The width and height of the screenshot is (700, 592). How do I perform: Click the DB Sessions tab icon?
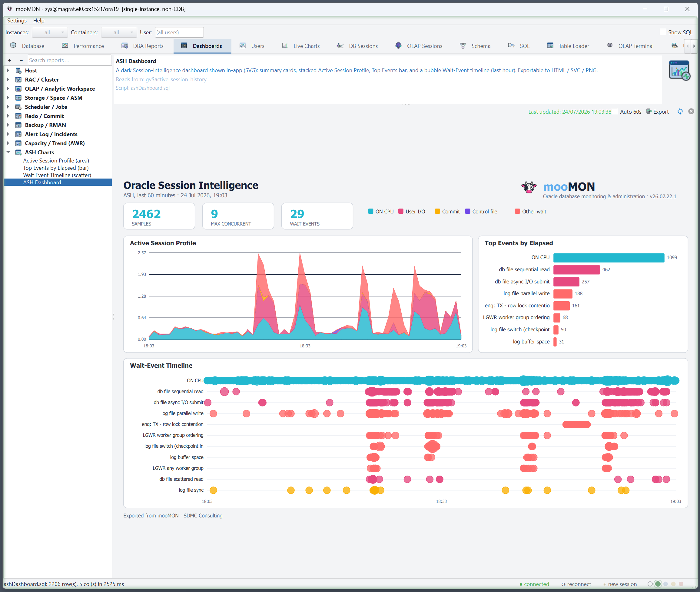[340, 46]
